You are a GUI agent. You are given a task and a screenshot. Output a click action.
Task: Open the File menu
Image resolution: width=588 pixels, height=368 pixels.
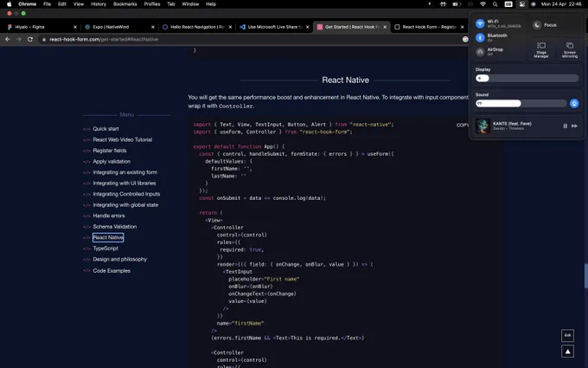(x=47, y=4)
